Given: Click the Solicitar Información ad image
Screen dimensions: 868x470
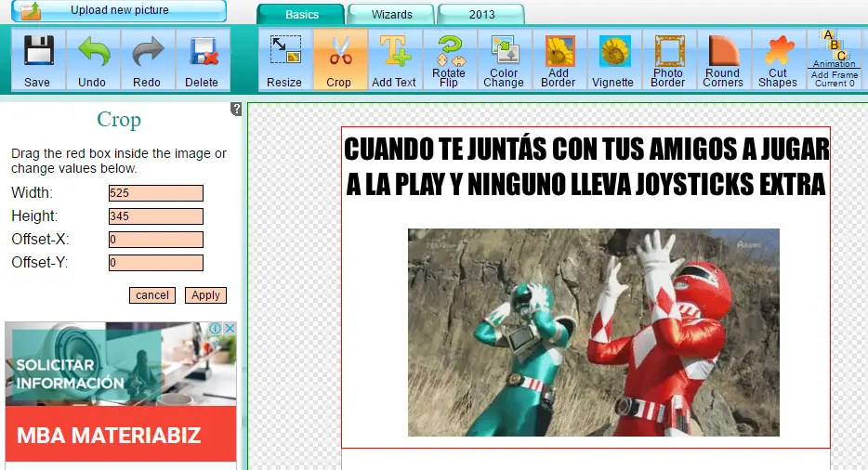Looking at the screenshot, I should (121, 364).
